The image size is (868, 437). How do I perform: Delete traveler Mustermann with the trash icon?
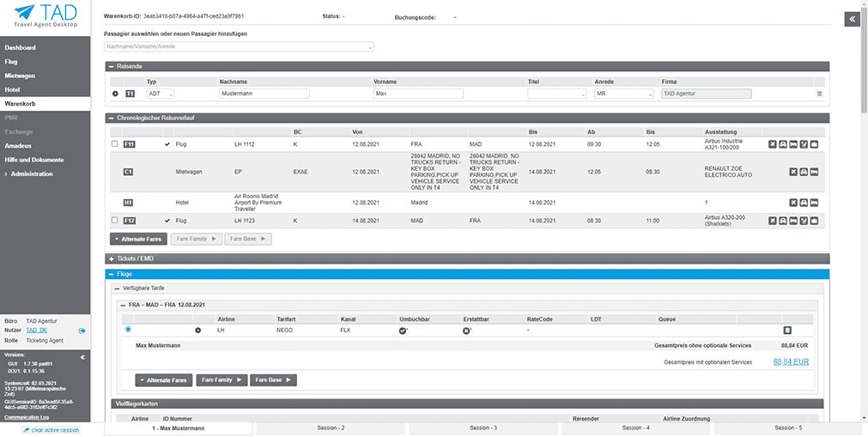tap(819, 94)
